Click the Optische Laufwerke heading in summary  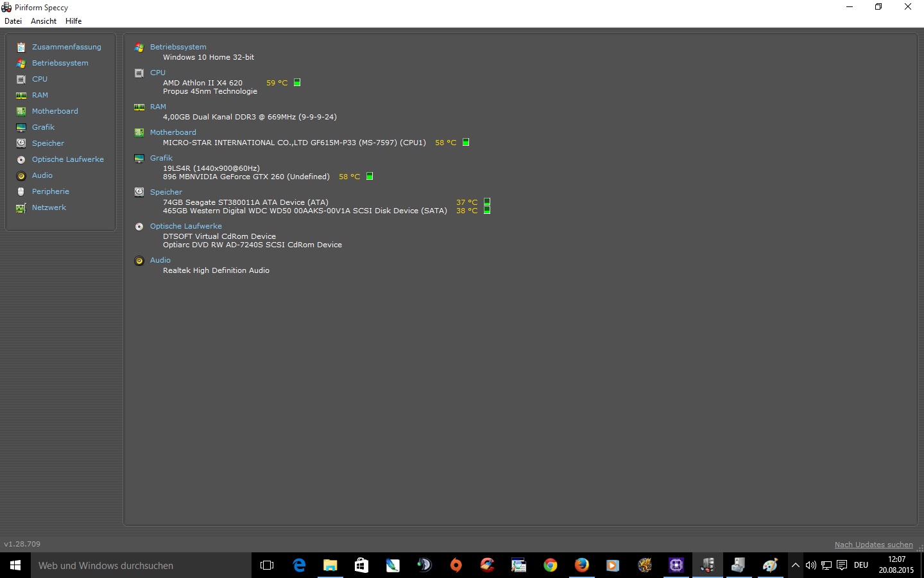coord(186,226)
